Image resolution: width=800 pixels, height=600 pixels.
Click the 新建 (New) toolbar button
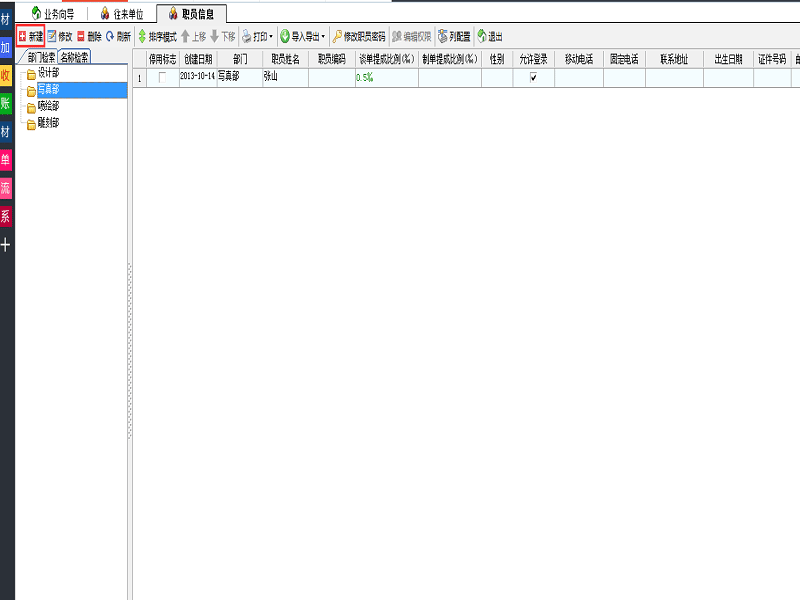coord(30,36)
